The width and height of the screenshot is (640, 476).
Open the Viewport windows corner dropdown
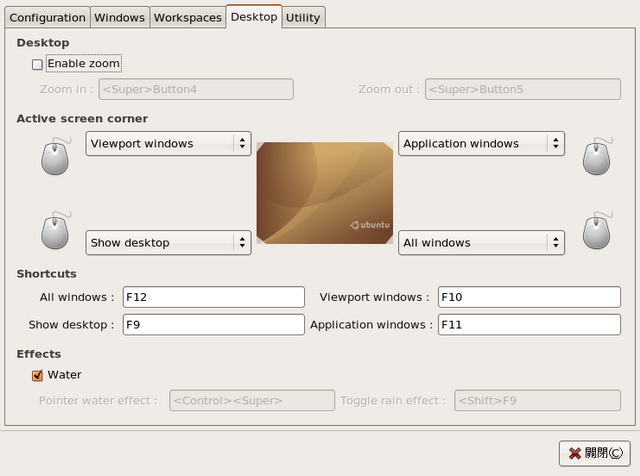(168, 144)
